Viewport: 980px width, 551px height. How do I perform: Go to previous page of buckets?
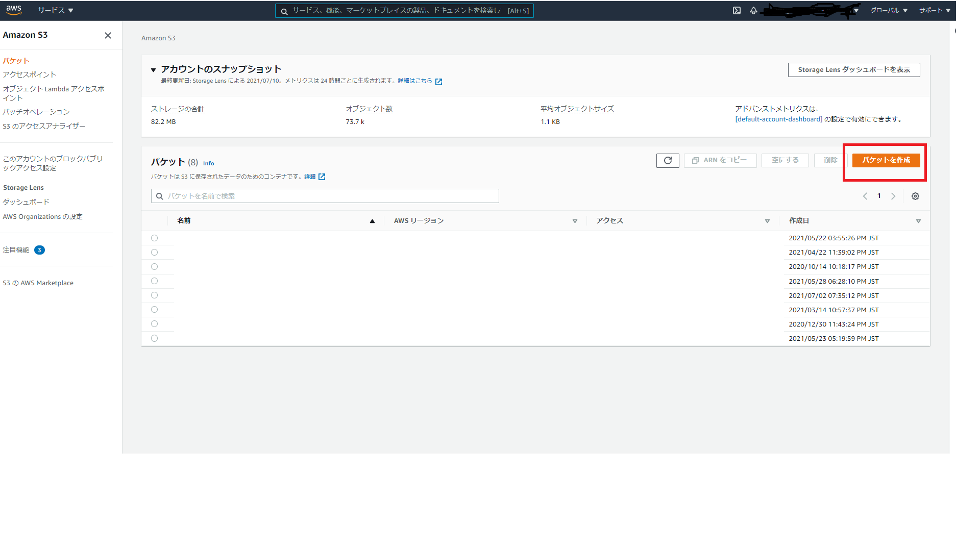click(865, 196)
